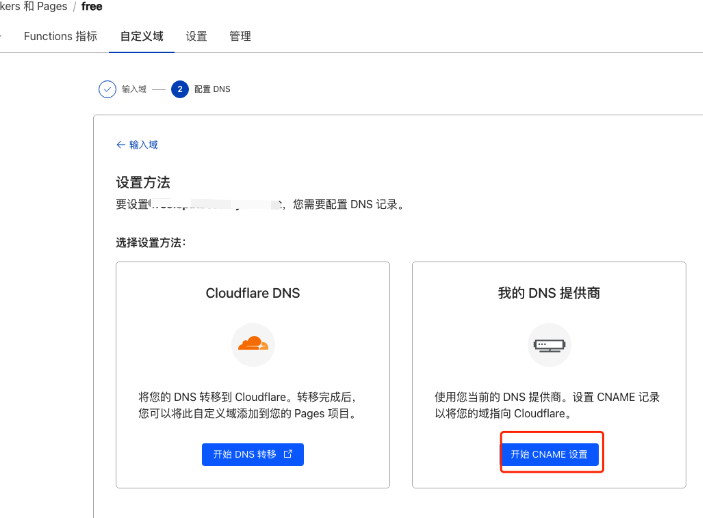Click the 'free' project breadcrumb
Screen dimensions: 703x518
pyautogui.click(x=92, y=6)
